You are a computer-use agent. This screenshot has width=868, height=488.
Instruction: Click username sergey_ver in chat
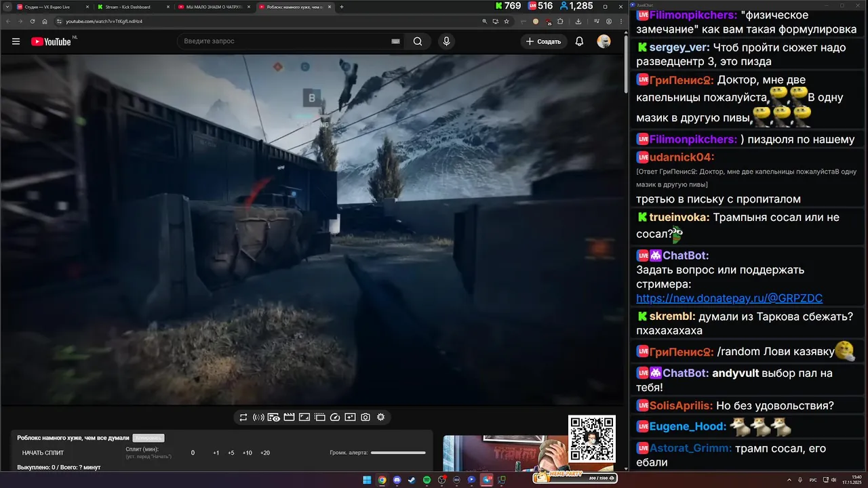pos(679,47)
